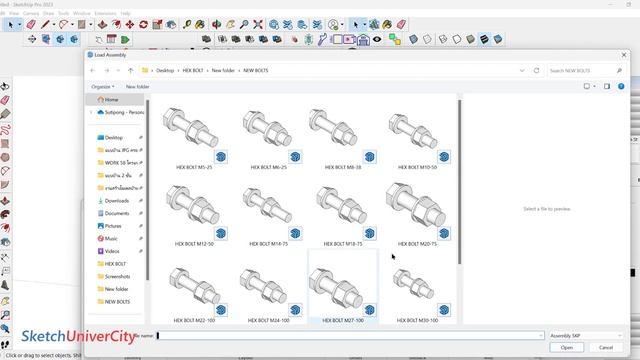640x360 pixels.
Task: Open the 3D Warehouse icon
Action: (274, 24)
